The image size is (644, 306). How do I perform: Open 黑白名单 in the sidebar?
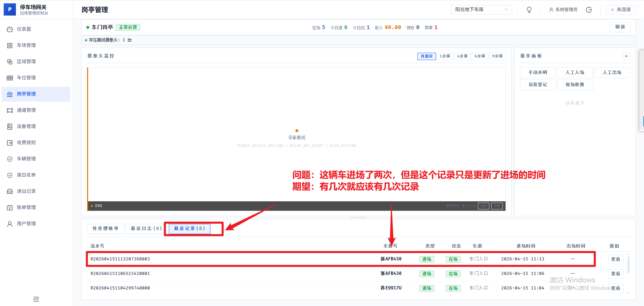(x=26, y=175)
